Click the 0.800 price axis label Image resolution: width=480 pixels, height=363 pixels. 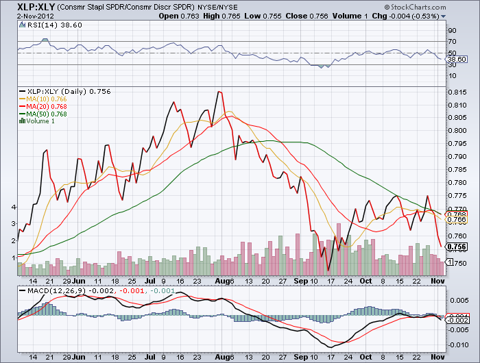[x=457, y=131]
